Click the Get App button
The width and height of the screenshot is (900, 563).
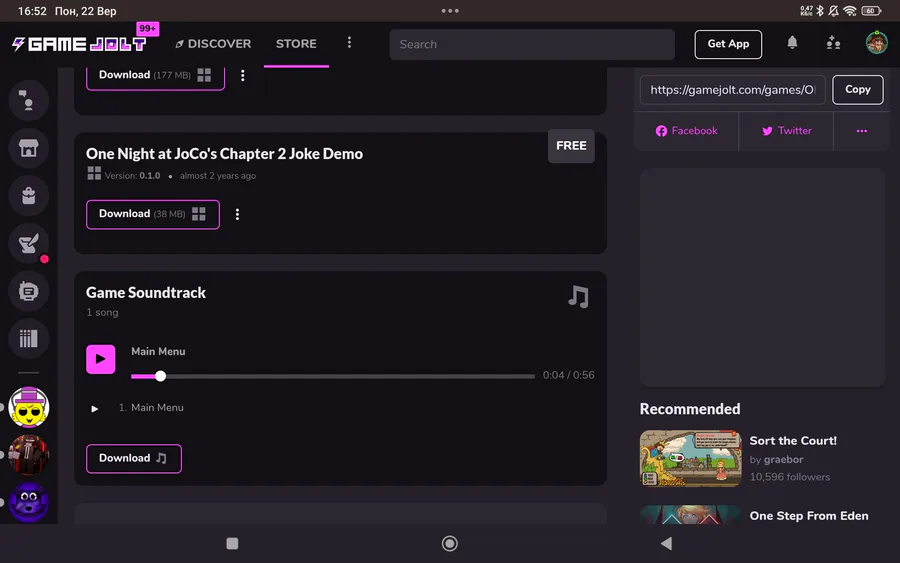click(728, 44)
